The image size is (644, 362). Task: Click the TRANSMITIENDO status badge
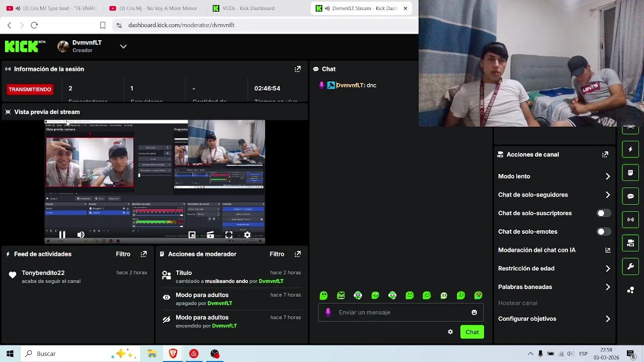[30, 89]
